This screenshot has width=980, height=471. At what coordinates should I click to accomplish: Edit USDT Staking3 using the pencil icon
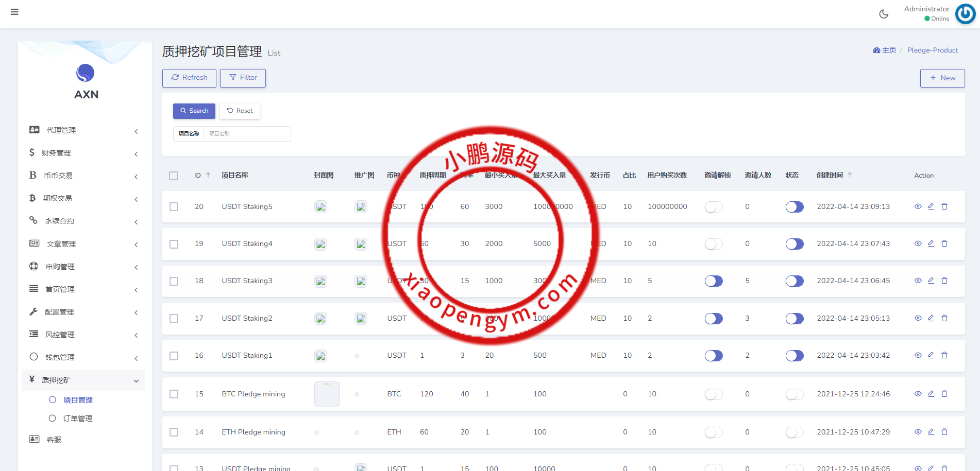click(931, 281)
